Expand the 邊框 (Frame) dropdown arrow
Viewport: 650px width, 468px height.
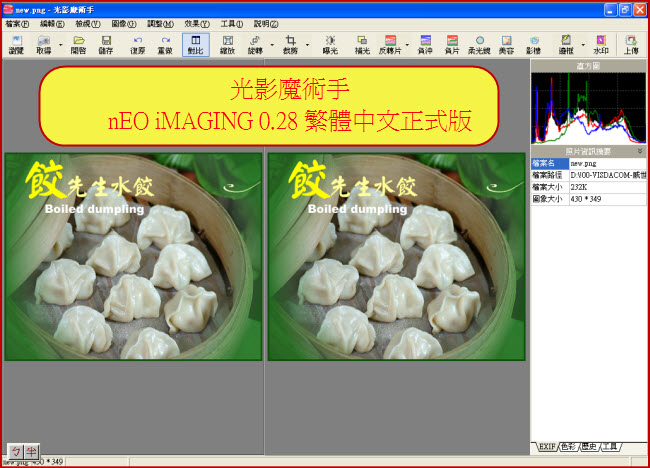point(582,44)
